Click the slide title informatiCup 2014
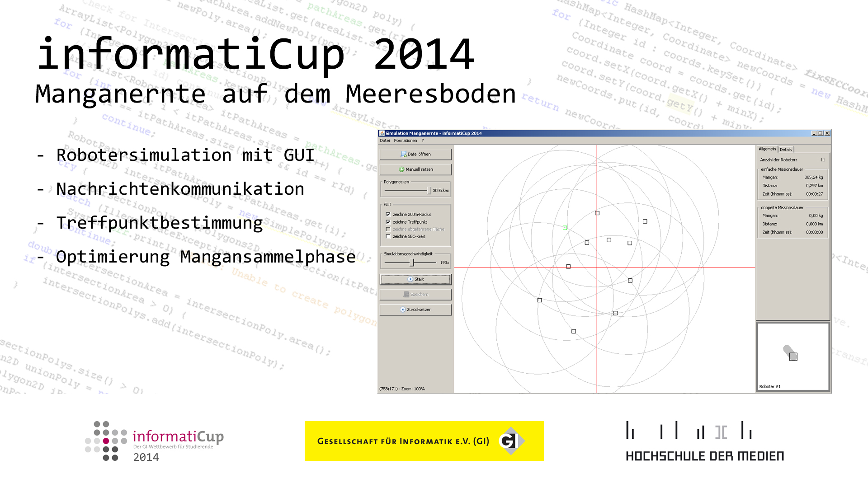 coord(256,54)
